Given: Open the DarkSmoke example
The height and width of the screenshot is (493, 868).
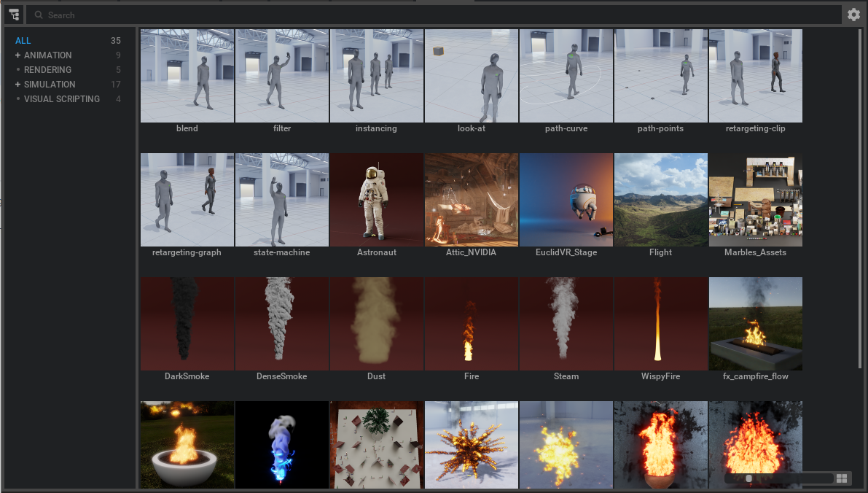Looking at the screenshot, I should [187, 323].
